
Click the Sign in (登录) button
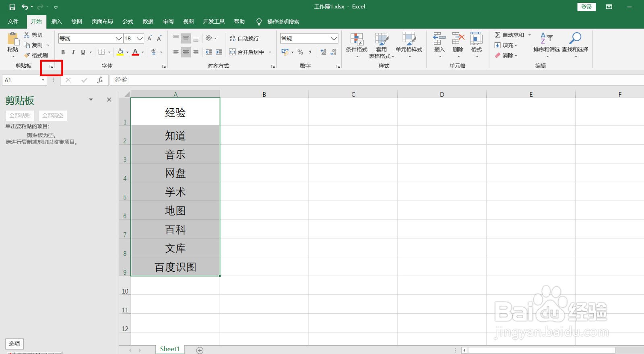pos(586,7)
